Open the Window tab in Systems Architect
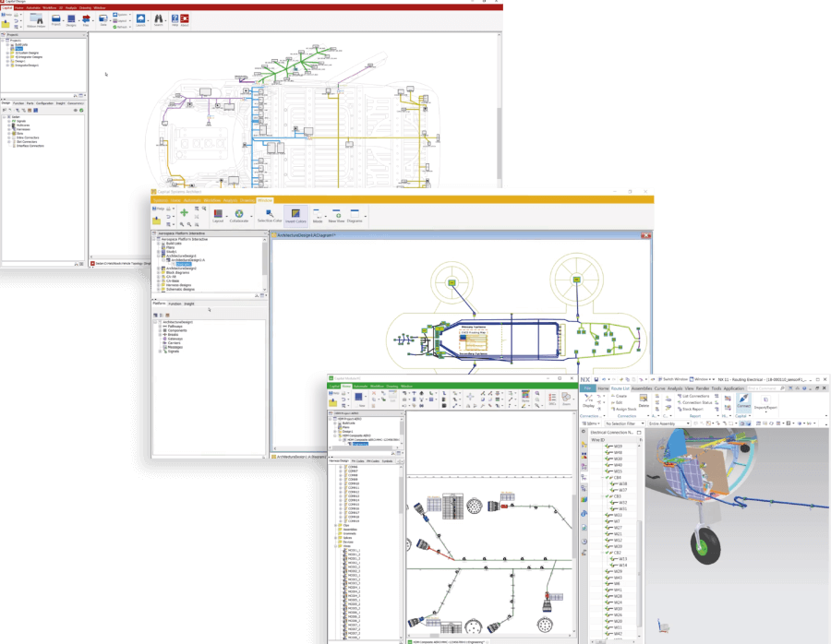This screenshot has width=831, height=644. (264, 200)
